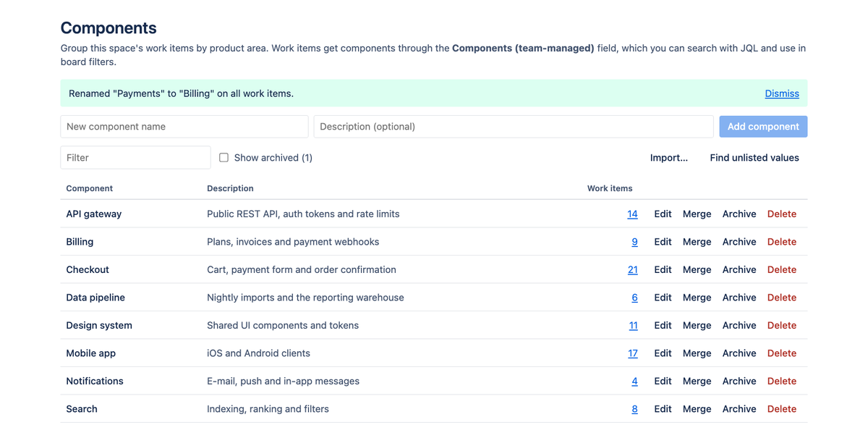Viewport: 868px width, 425px height.
Task: Click Find unlisted values
Action: pos(754,157)
